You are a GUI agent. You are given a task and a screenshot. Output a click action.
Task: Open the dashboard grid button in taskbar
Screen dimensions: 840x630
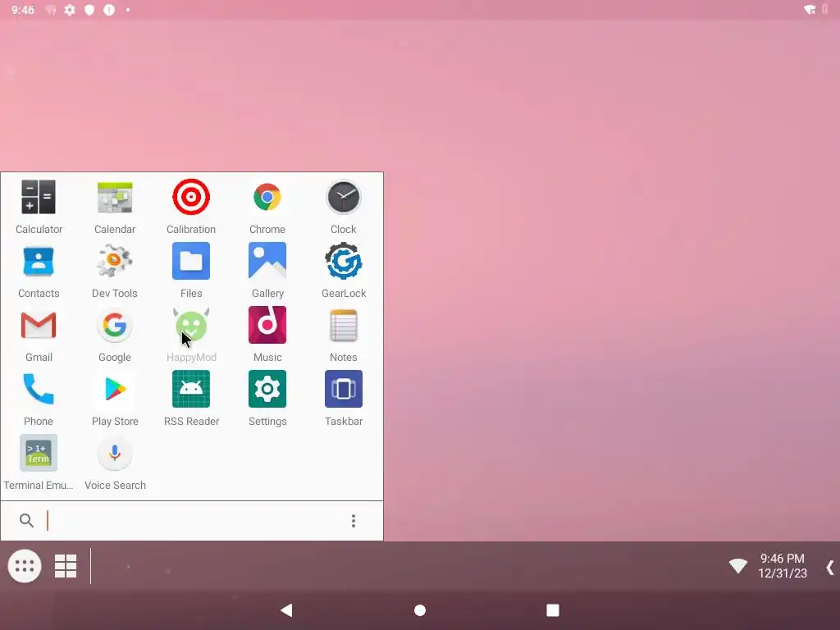[66, 566]
